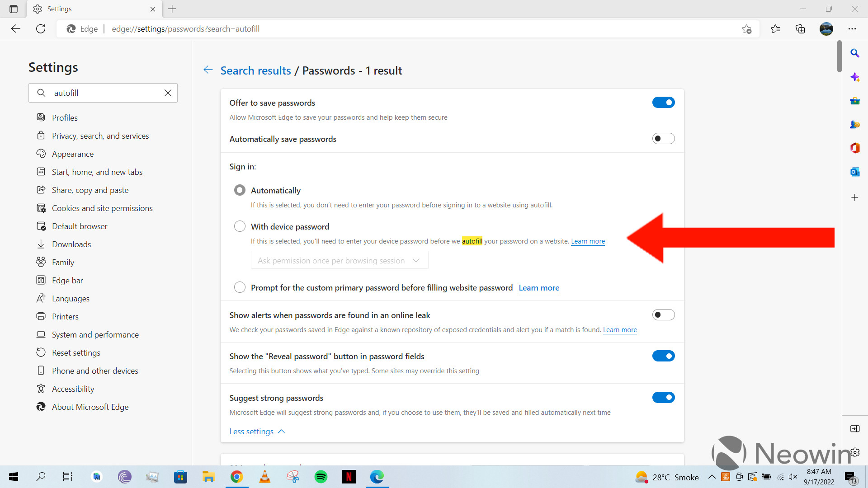Toggle the Offer to save passwords switch

[663, 103]
